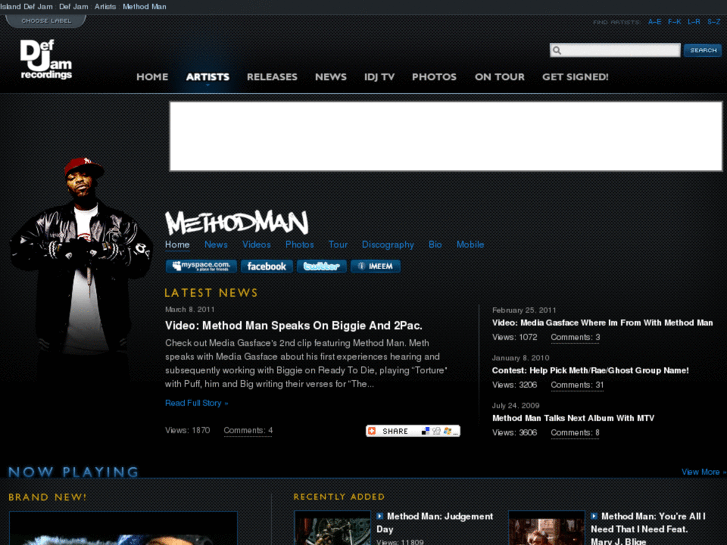Click Read Full Story link
Viewport: 727px width, 545px height.
click(197, 403)
